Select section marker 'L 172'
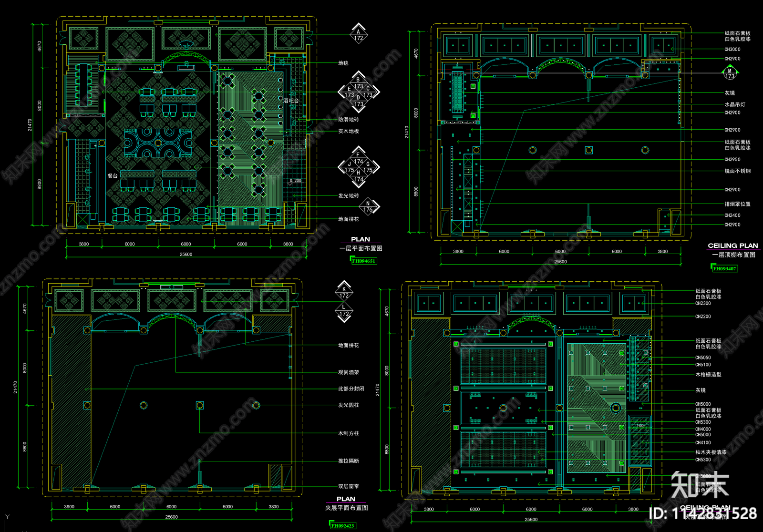Viewport: 763px width, 532px height. (x=344, y=311)
